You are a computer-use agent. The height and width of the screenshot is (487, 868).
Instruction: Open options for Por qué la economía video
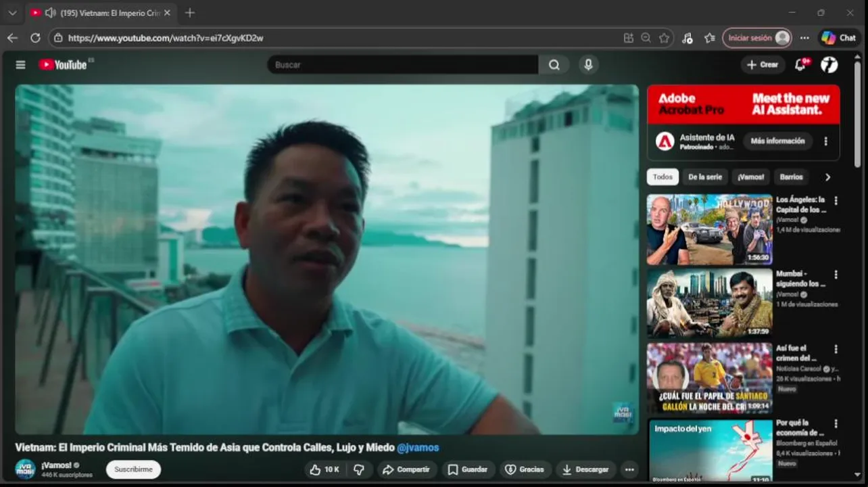pyautogui.click(x=836, y=424)
